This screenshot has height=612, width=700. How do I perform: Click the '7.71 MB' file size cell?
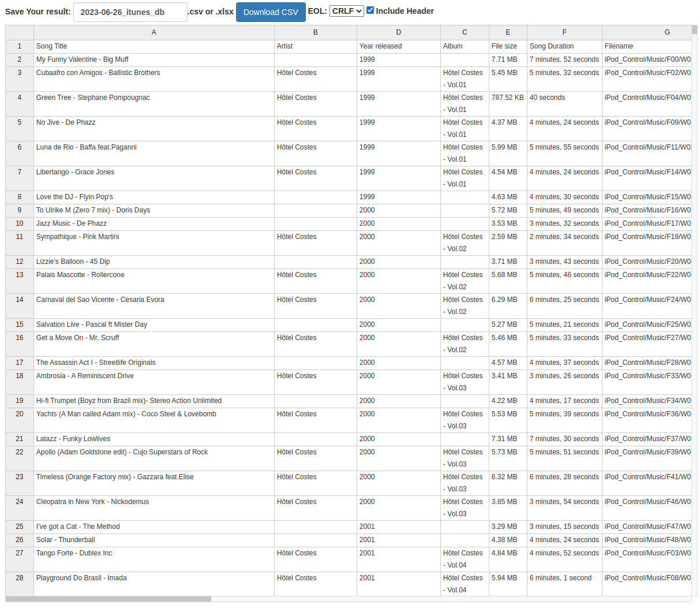pos(508,59)
